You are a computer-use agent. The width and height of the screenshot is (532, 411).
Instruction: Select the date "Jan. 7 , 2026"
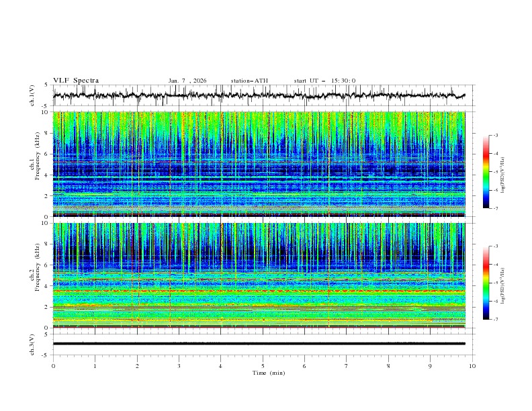(x=187, y=81)
